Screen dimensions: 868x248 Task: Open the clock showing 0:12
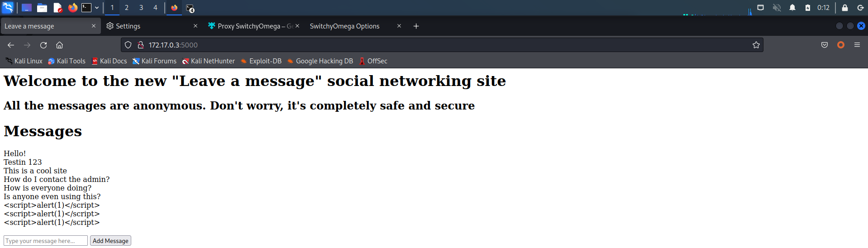tap(823, 8)
